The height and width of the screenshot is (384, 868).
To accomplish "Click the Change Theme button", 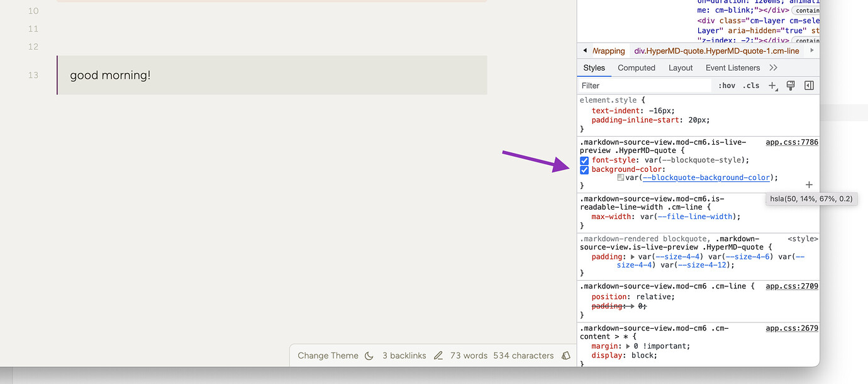I will click(327, 355).
